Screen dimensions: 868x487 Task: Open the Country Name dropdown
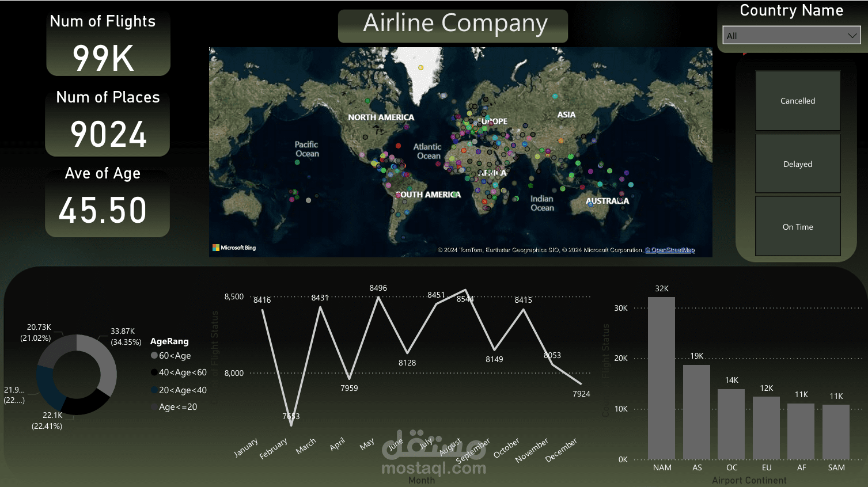(791, 36)
